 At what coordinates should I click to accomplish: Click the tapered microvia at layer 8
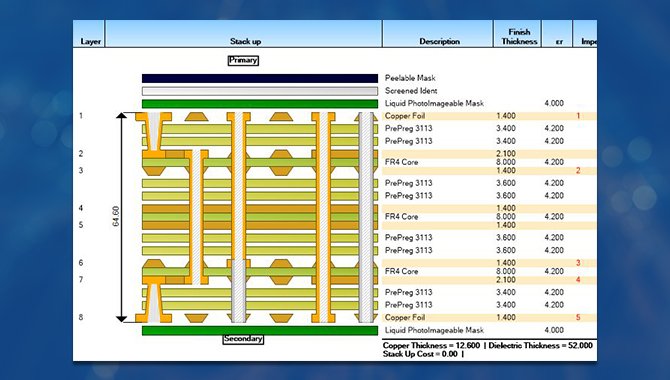pyautogui.click(x=154, y=303)
